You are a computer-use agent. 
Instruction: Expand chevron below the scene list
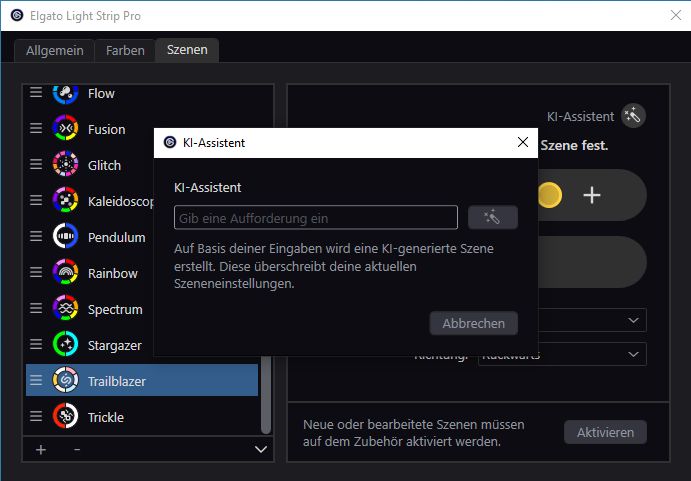(261, 450)
